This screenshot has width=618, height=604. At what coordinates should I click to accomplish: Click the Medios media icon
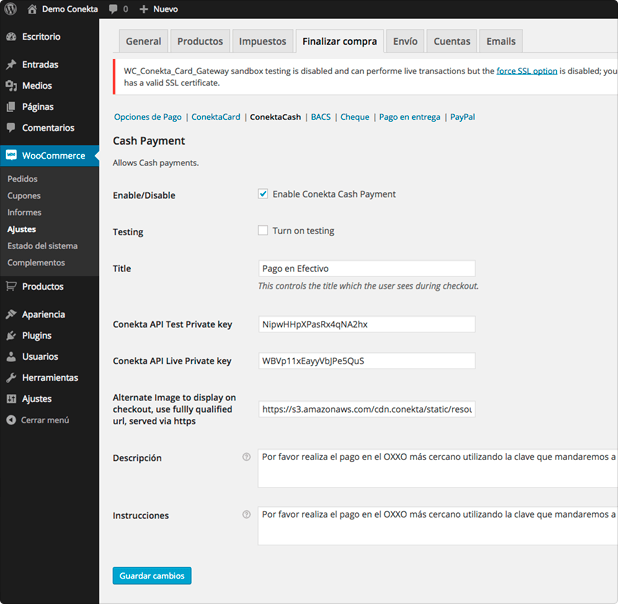pyautogui.click(x=11, y=86)
